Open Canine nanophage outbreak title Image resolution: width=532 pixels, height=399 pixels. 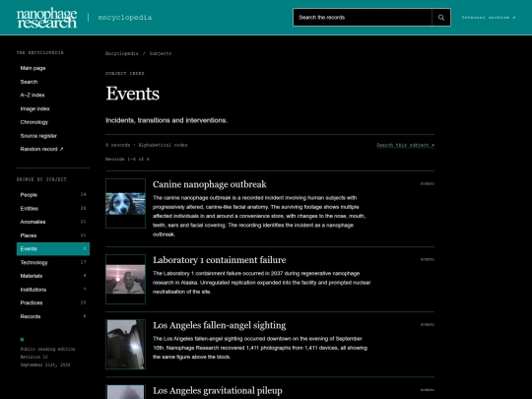click(x=209, y=184)
